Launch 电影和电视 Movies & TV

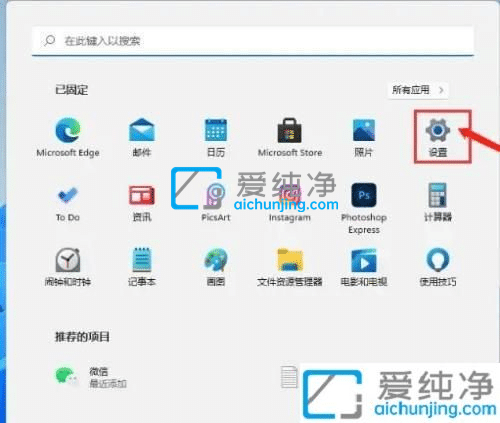pyautogui.click(x=364, y=267)
